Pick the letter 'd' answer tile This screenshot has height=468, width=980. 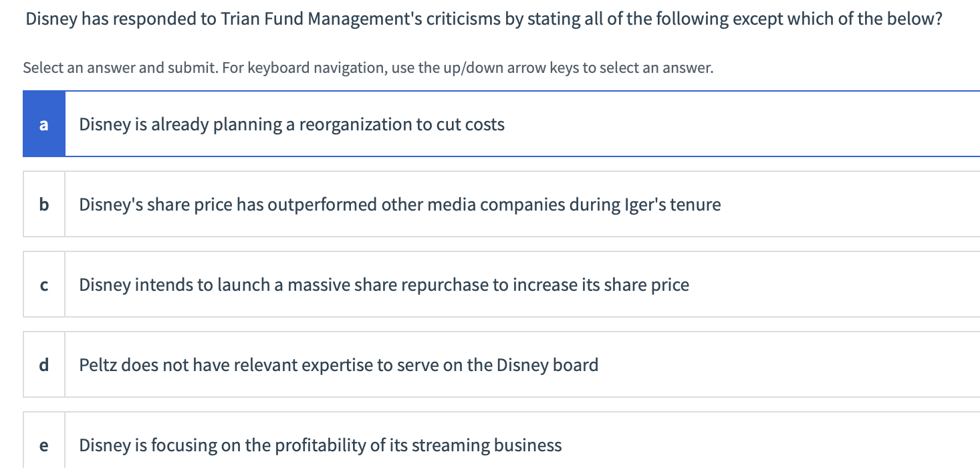click(44, 365)
